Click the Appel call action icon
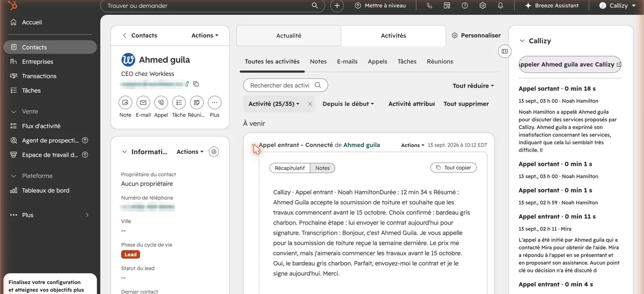This screenshot has height=294, width=644. pyautogui.click(x=161, y=102)
